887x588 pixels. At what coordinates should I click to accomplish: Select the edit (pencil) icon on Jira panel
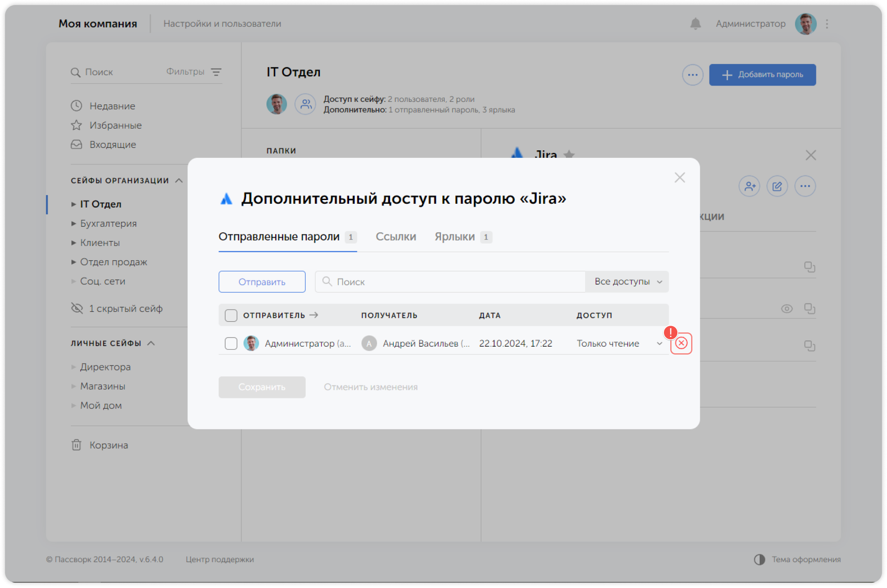777,186
